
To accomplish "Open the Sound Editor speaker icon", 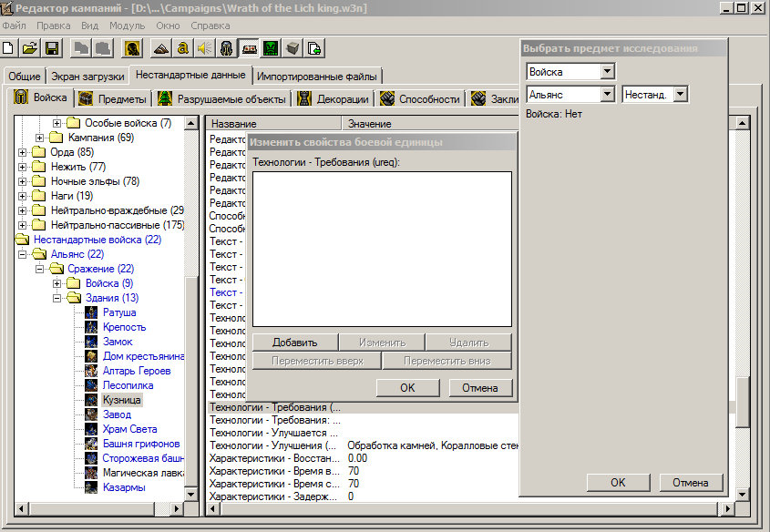I will (x=204, y=48).
